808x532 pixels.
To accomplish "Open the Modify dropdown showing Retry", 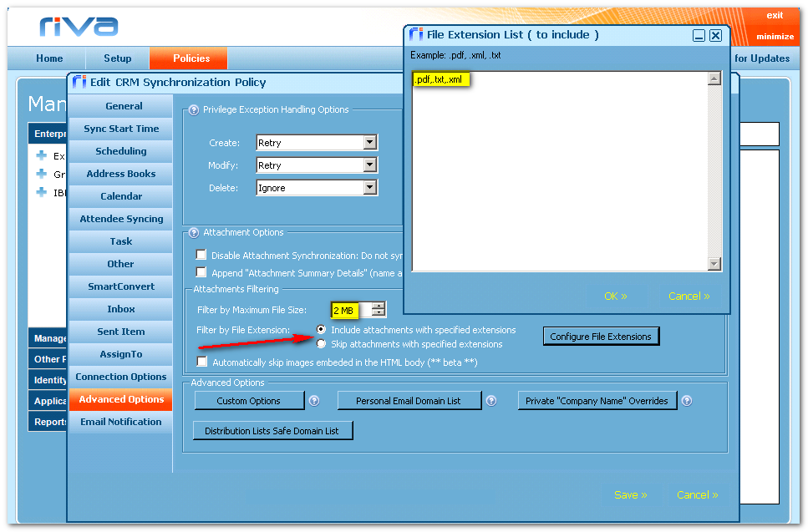I will coord(369,165).
